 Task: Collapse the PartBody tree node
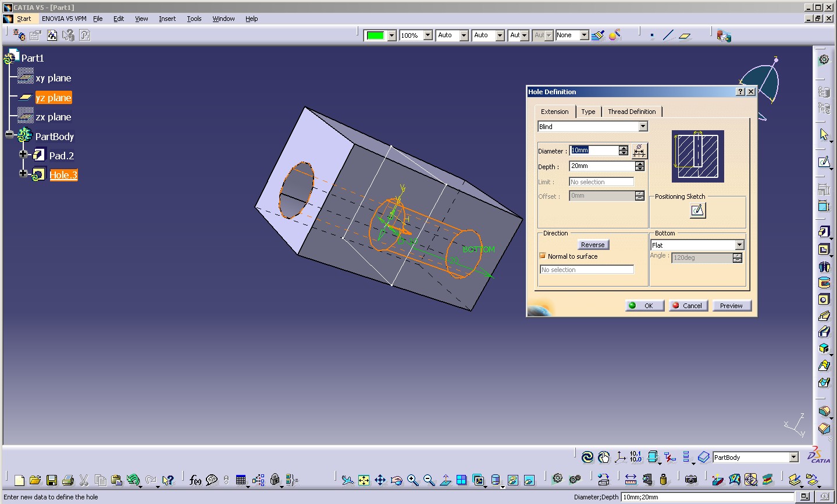pos(9,134)
